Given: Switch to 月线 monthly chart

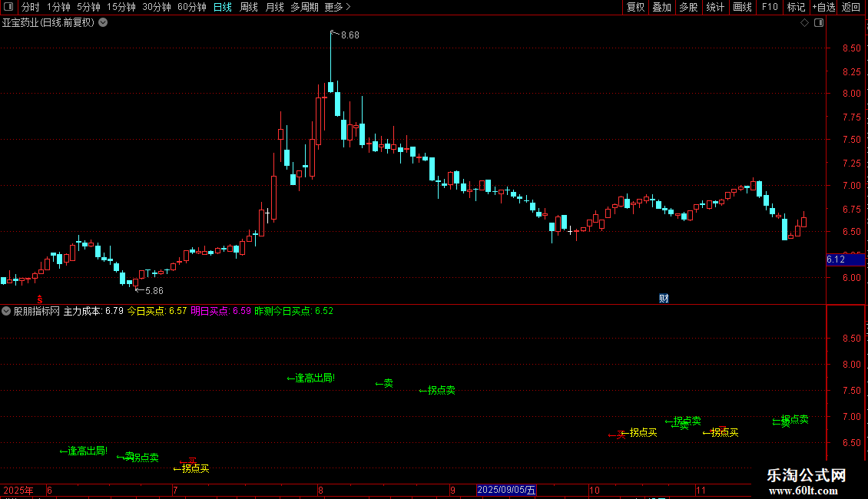Looking at the screenshot, I should [x=274, y=7].
